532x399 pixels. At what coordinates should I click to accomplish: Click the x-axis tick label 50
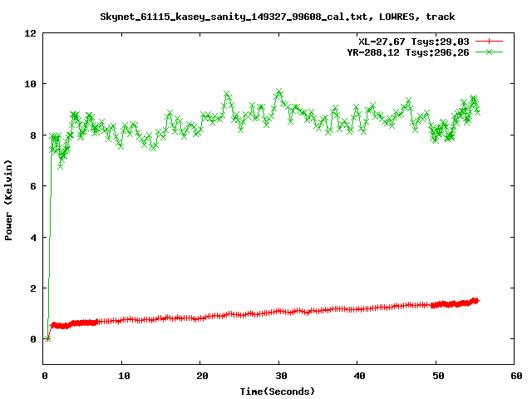[x=436, y=376]
